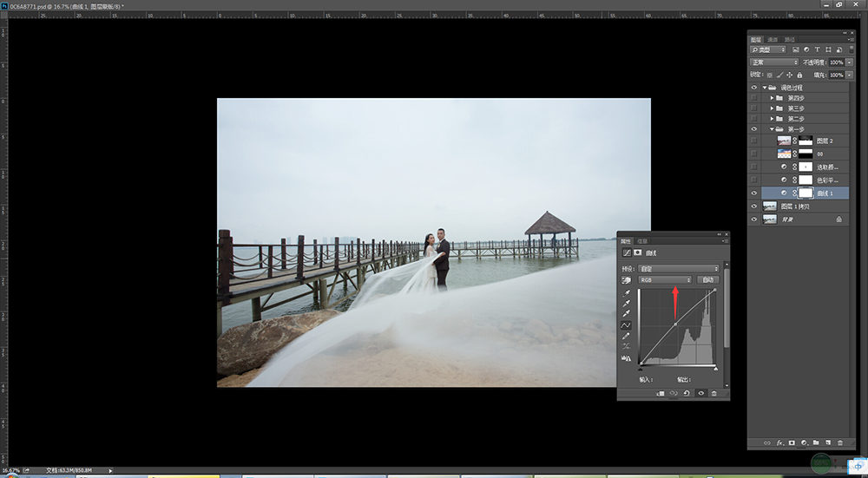Select the black point eyedropper in Curves

[627, 292]
